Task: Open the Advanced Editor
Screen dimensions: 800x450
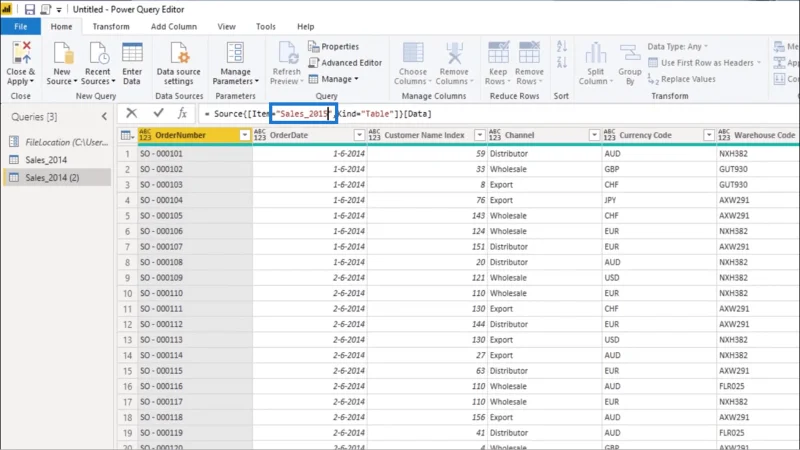Action: tap(345, 63)
